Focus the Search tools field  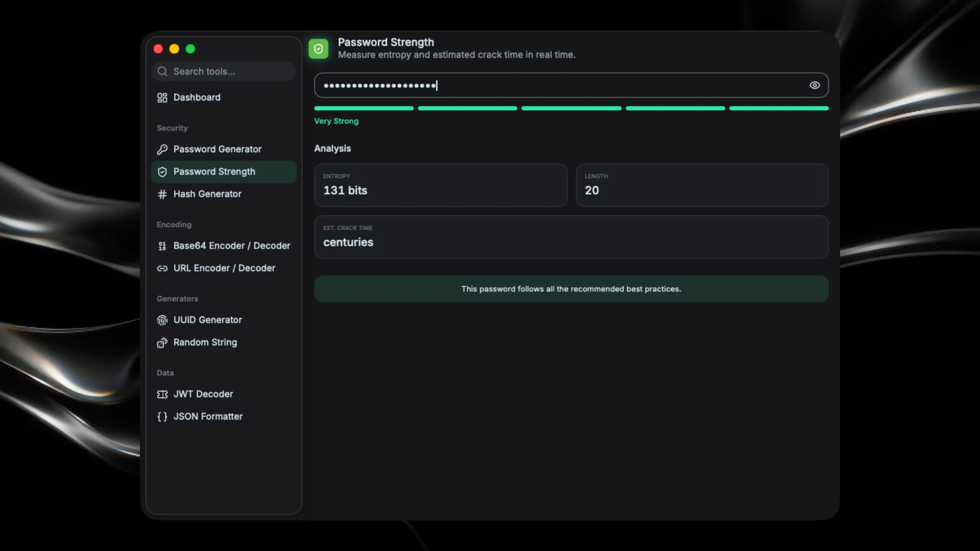tap(224, 72)
